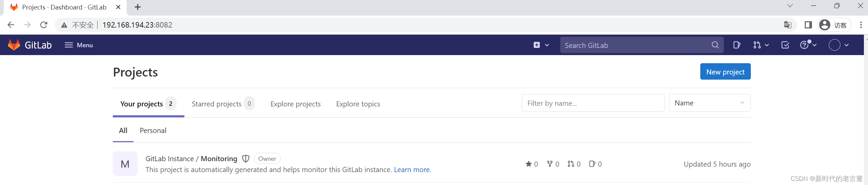The height and width of the screenshot is (185, 868).
Task: Reload the page with browser refresh icon
Action: click(x=44, y=25)
